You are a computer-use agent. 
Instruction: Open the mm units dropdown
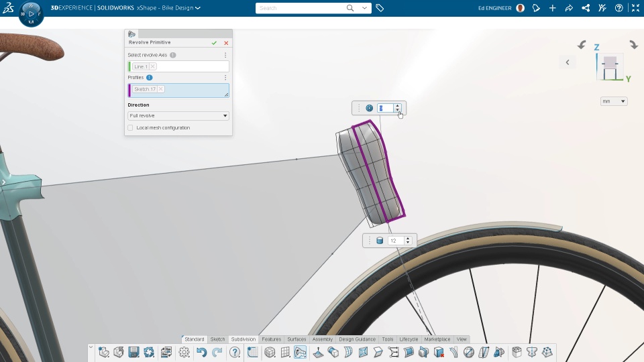[x=614, y=101]
